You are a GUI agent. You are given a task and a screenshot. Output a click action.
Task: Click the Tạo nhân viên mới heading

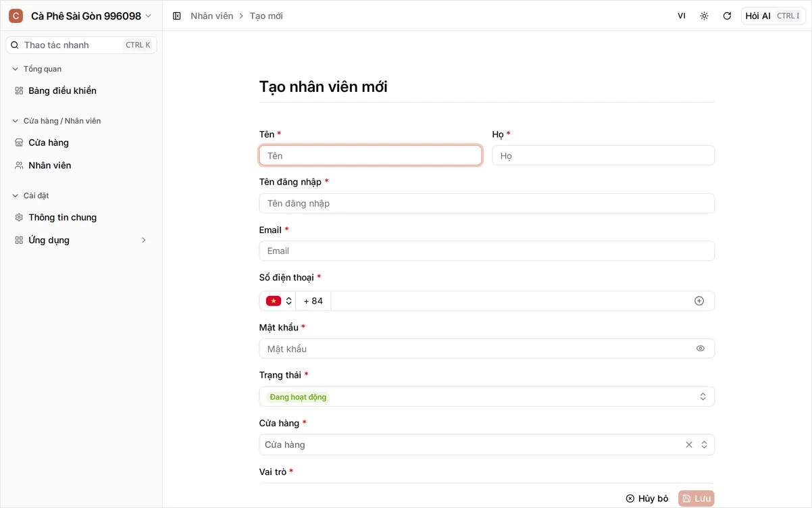pyautogui.click(x=323, y=86)
